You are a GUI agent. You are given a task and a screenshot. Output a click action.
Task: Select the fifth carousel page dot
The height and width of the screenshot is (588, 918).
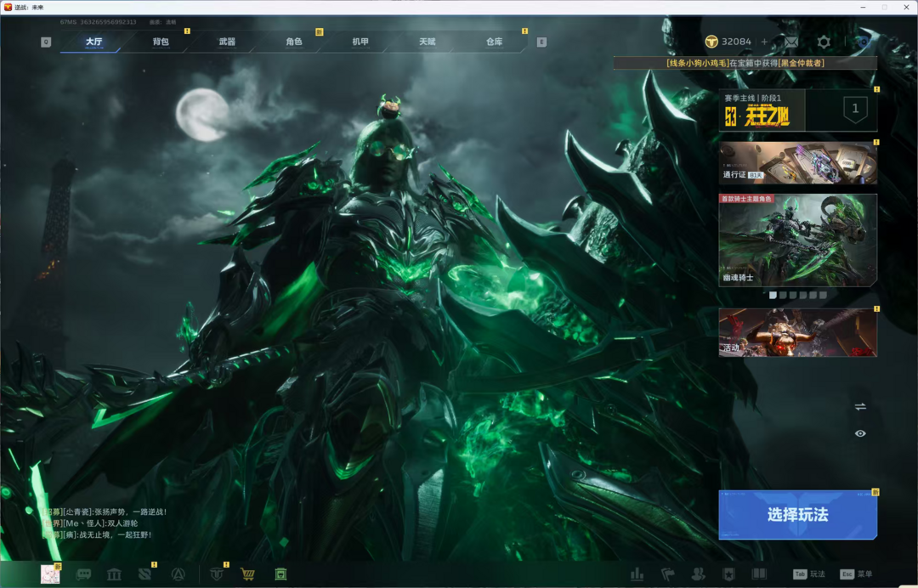click(813, 295)
